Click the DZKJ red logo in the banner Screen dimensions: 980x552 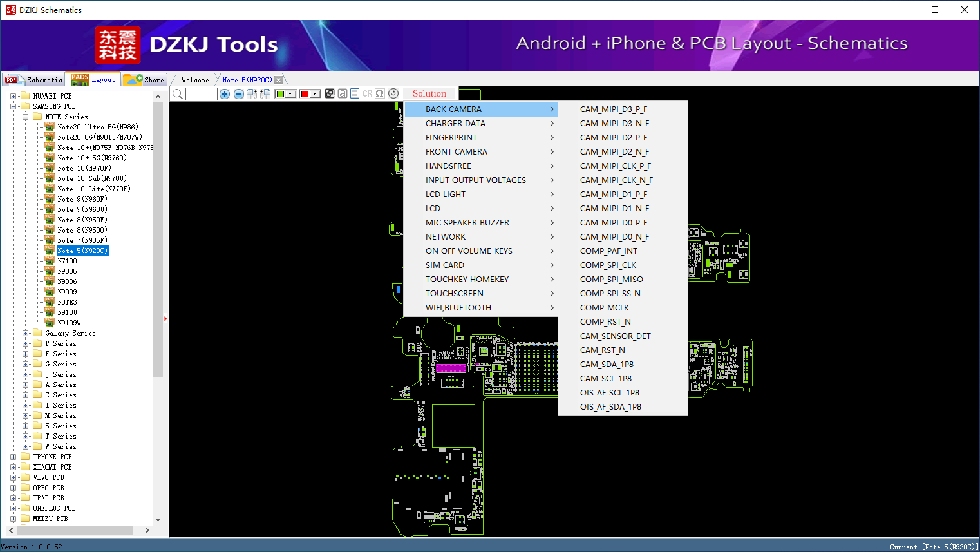(117, 45)
